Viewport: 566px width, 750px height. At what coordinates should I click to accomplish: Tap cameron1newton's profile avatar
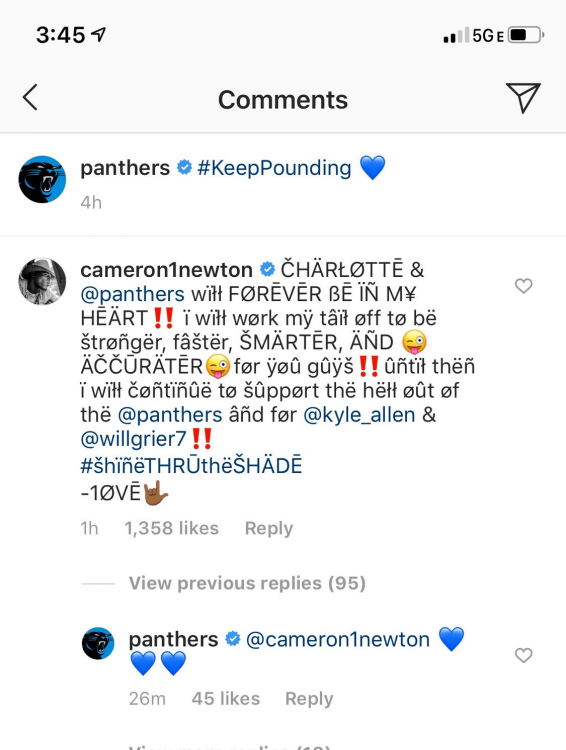tap(42, 281)
